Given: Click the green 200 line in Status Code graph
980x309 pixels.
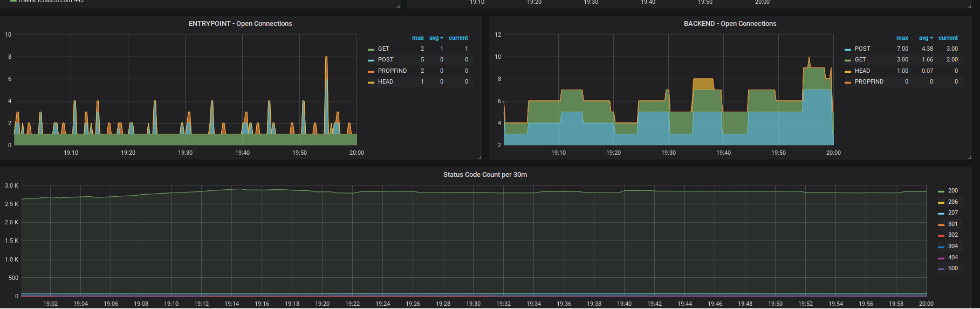Looking at the screenshot, I should [x=473, y=193].
